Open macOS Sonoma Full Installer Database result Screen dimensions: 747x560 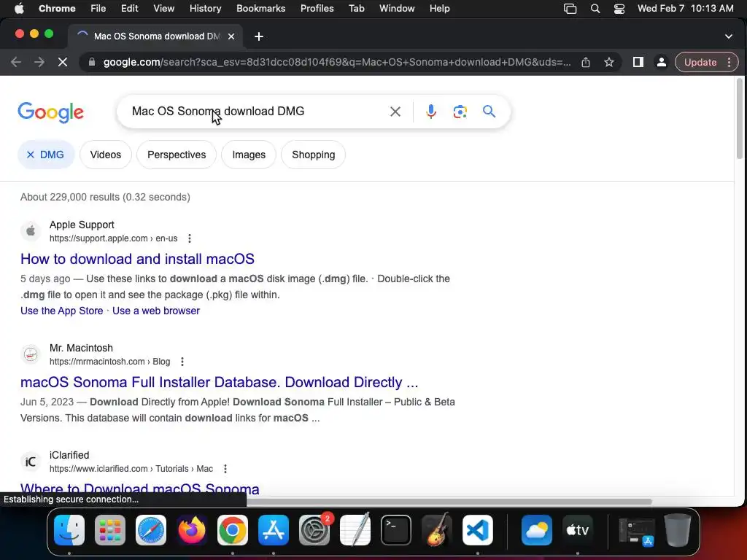click(219, 382)
